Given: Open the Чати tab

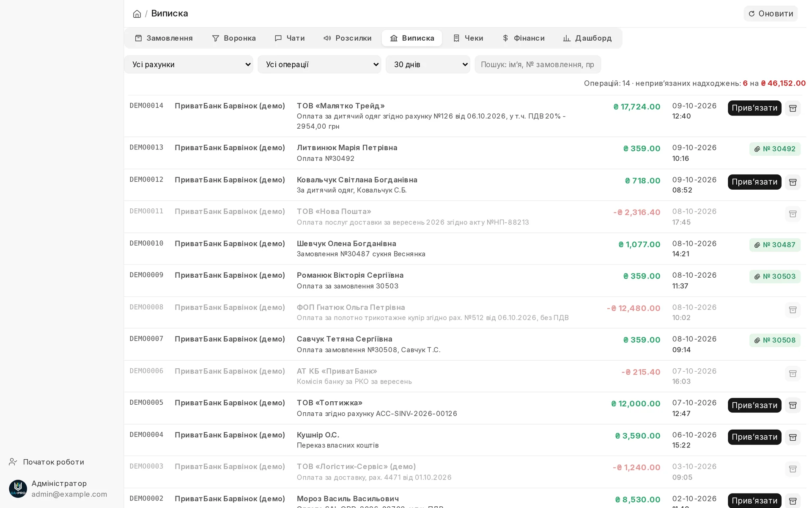Looking at the screenshot, I should [x=290, y=38].
